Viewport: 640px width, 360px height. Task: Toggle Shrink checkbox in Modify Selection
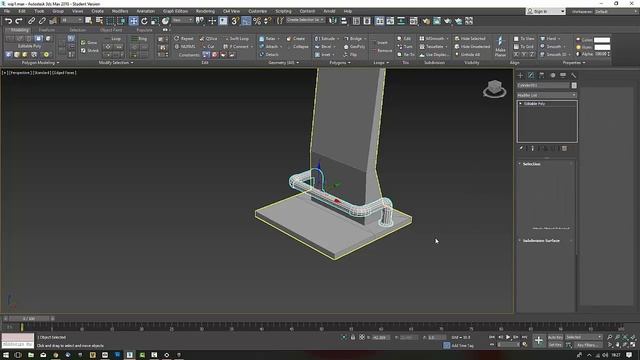coord(90,51)
